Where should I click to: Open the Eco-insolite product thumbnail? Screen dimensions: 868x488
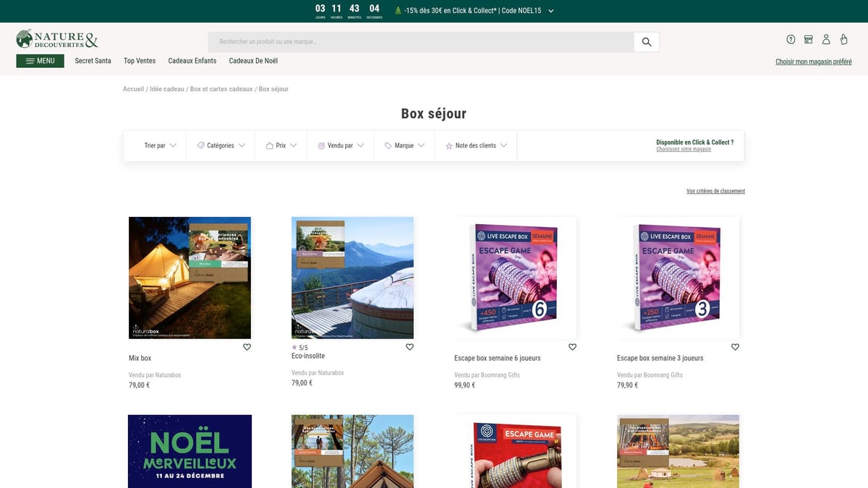pyautogui.click(x=352, y=278)
